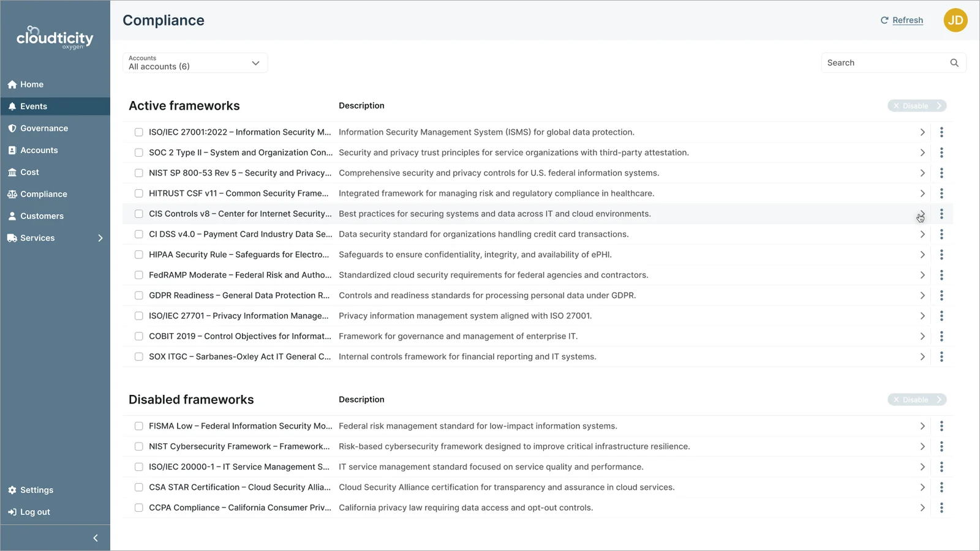Select the CIS Controls v8 checkbox

(139, 214)
